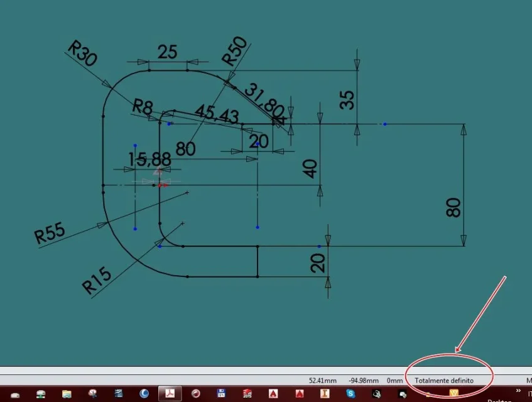Select the 15,88 dimension text
The height and width of the screenshot is (402, 532).
point(149,160)
